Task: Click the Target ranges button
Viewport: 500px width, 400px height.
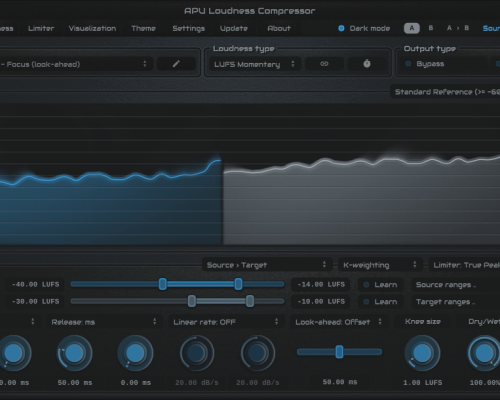Action: pos(455,302)
